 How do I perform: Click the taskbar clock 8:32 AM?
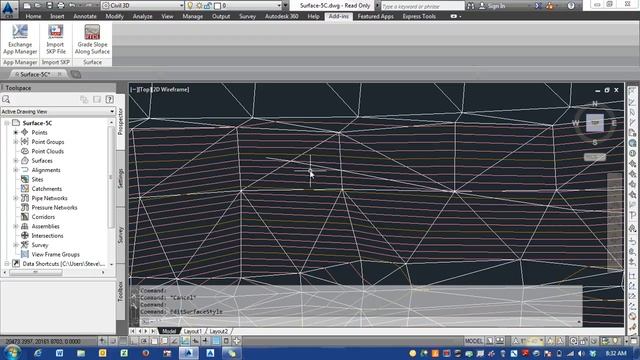click(x=616, y=353)
